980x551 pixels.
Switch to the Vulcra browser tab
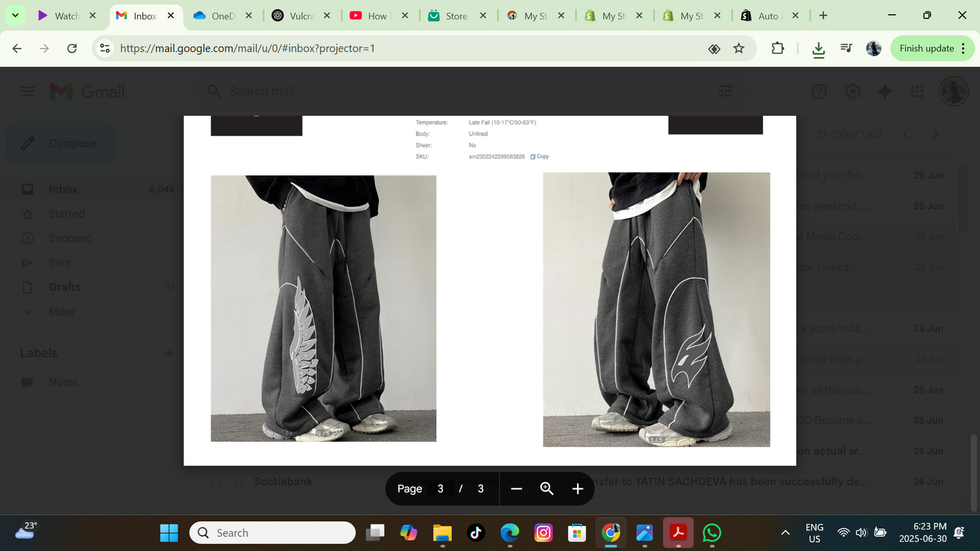(x=294, y=16)
